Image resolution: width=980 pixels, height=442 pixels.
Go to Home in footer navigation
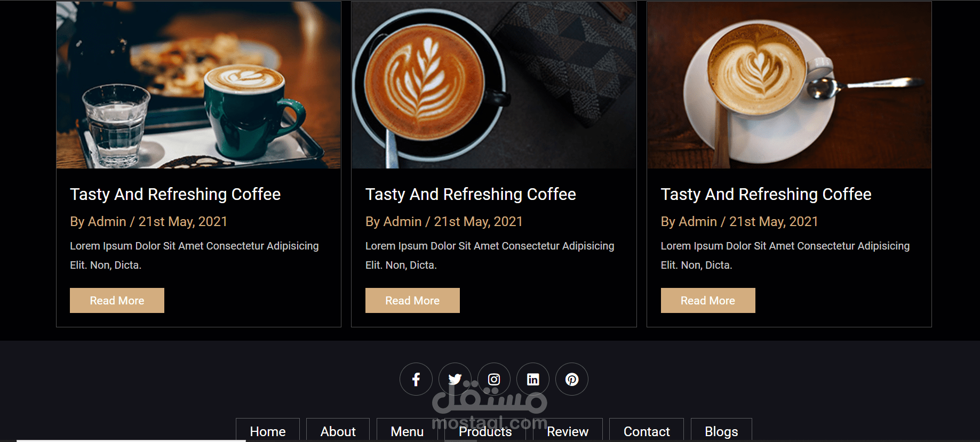tap(268, 431)
